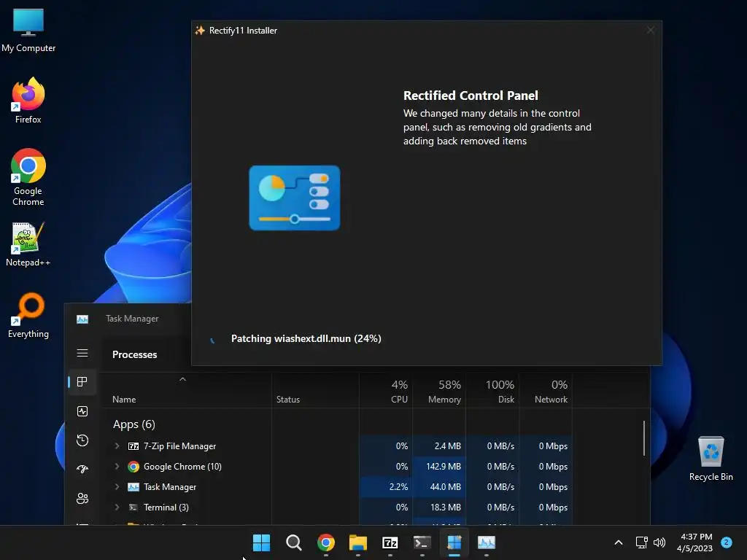
Task: Open File Explorer from the taskbar
Action: 357,542
